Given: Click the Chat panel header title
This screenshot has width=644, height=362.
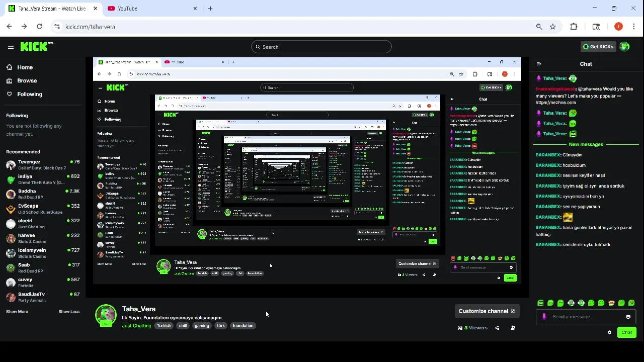Looking at the screenshot, I should click(586, 64).
